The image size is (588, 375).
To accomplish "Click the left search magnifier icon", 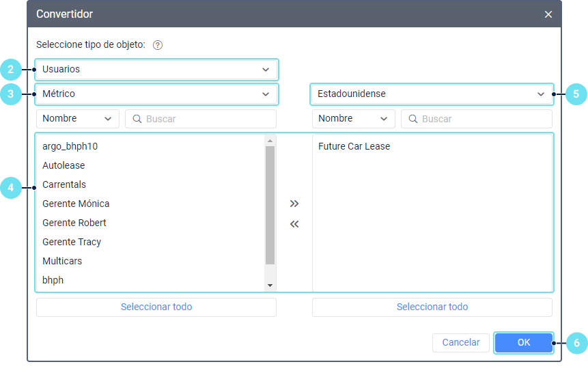I will tap(137, 119).
